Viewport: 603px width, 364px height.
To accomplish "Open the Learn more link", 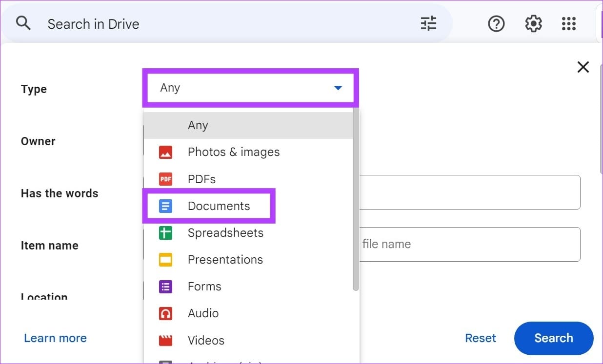I will [x=55, y=338].
